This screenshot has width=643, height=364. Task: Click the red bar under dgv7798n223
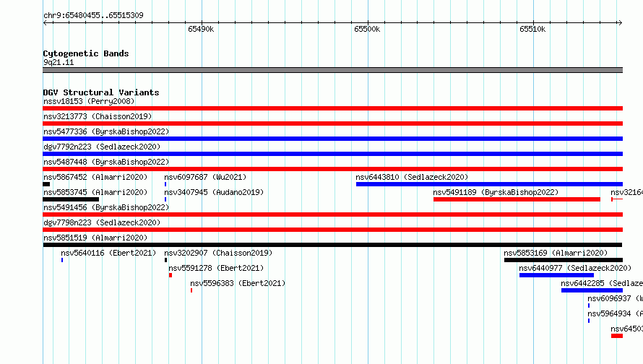click(332, 230)
